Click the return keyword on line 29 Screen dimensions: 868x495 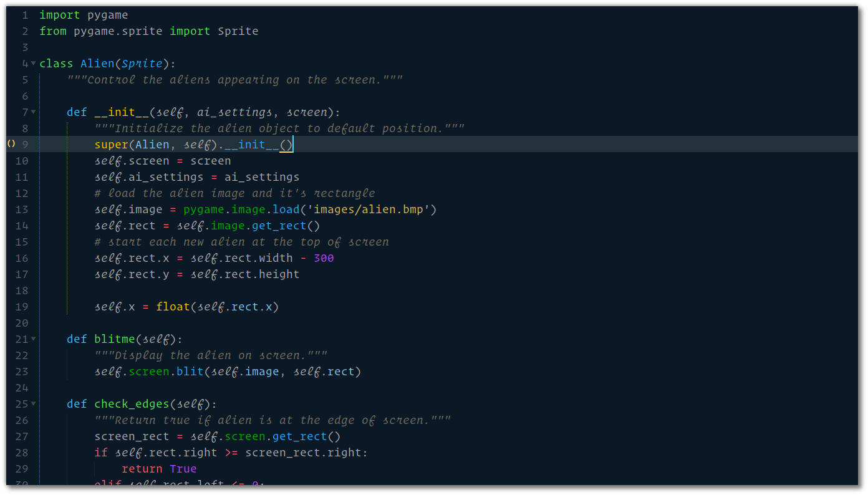click(142, 469)
